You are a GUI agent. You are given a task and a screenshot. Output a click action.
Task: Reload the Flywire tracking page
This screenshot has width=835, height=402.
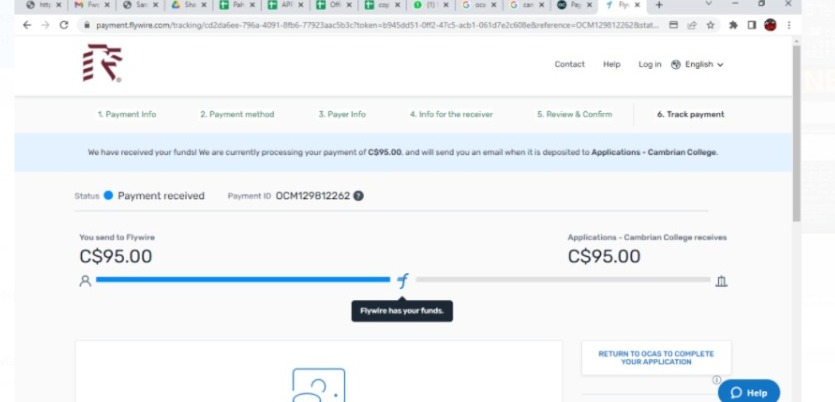pos(64,25)
